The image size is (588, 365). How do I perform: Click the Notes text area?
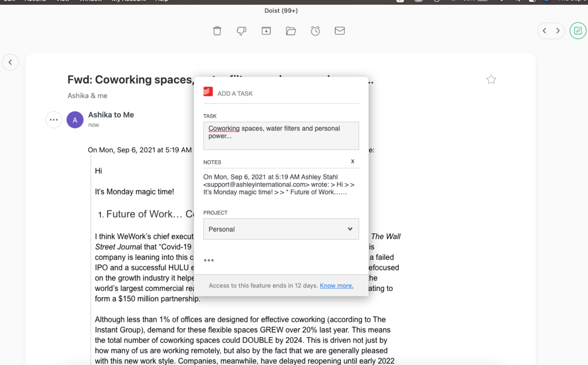tap(281, 185)
